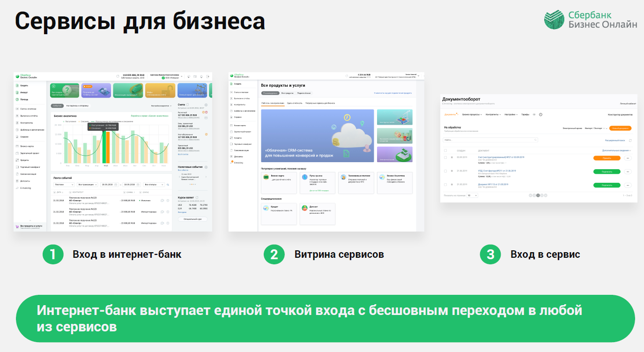Click the orange Май bar in the Бизнес-аналитика chart

pos(108,147)
